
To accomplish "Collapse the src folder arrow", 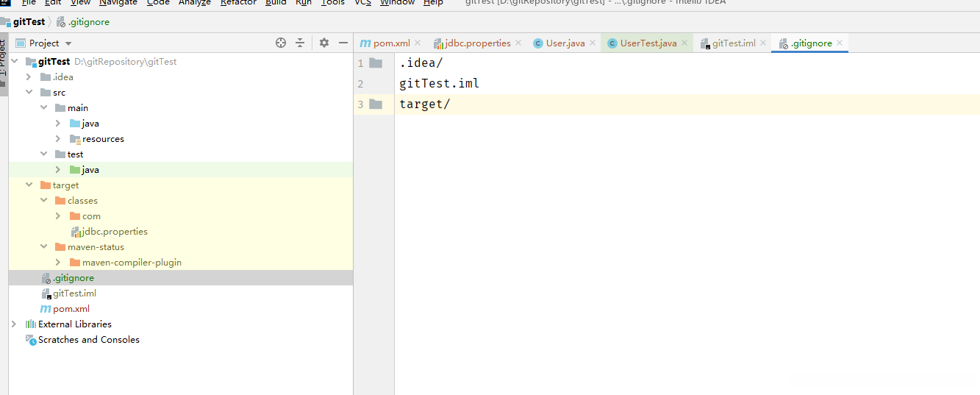I will point(29,92).
